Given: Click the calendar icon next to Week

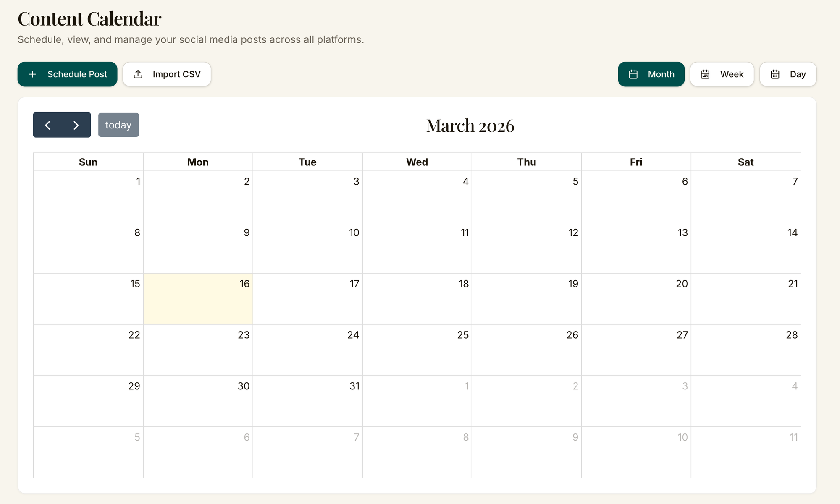Looking at the screenshot, I should click(x=706, y=74).
